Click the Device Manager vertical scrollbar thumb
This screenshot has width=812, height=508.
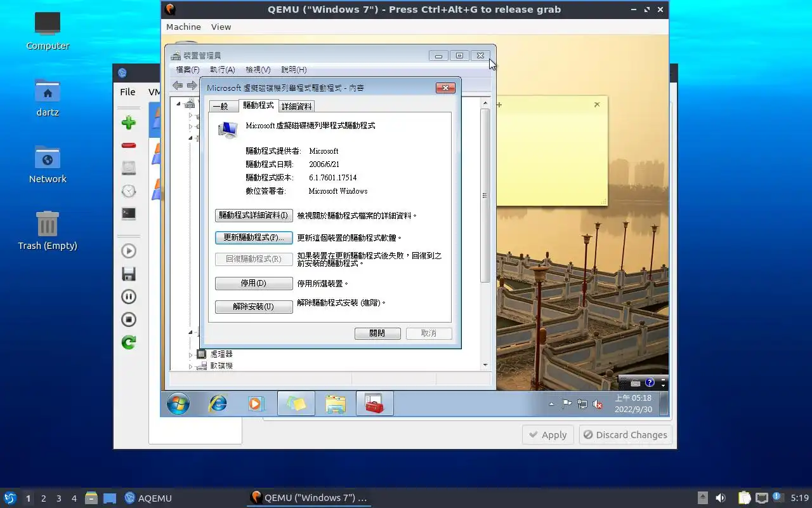pos(485,196)
